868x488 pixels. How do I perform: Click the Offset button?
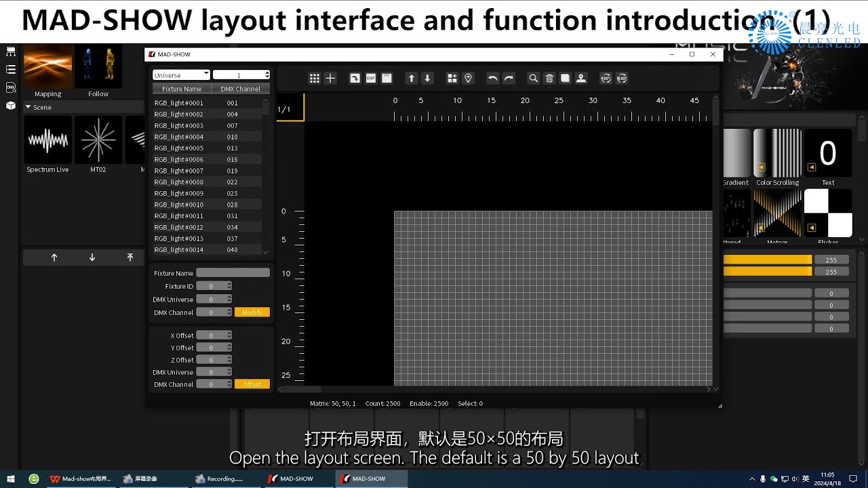252,384
